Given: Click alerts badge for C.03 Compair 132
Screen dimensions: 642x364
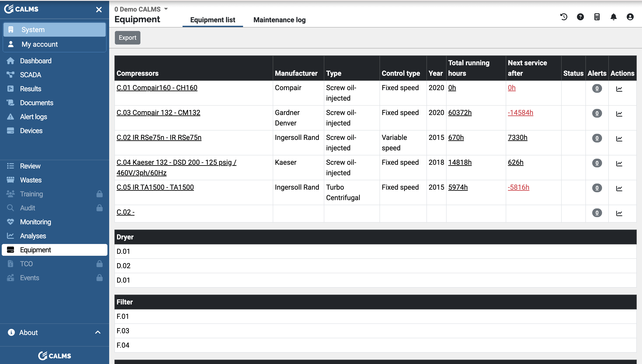Looking at the screenshot, I should pos(597,113).
